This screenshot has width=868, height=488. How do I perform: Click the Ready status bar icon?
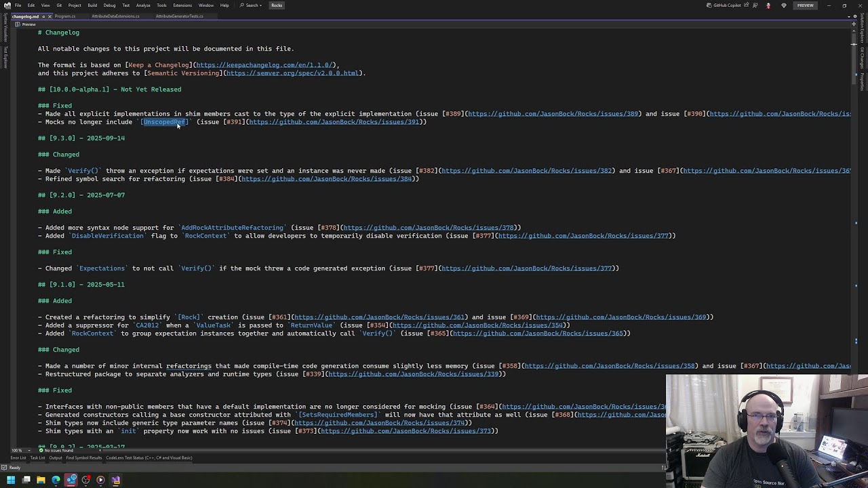pos(4,468)
